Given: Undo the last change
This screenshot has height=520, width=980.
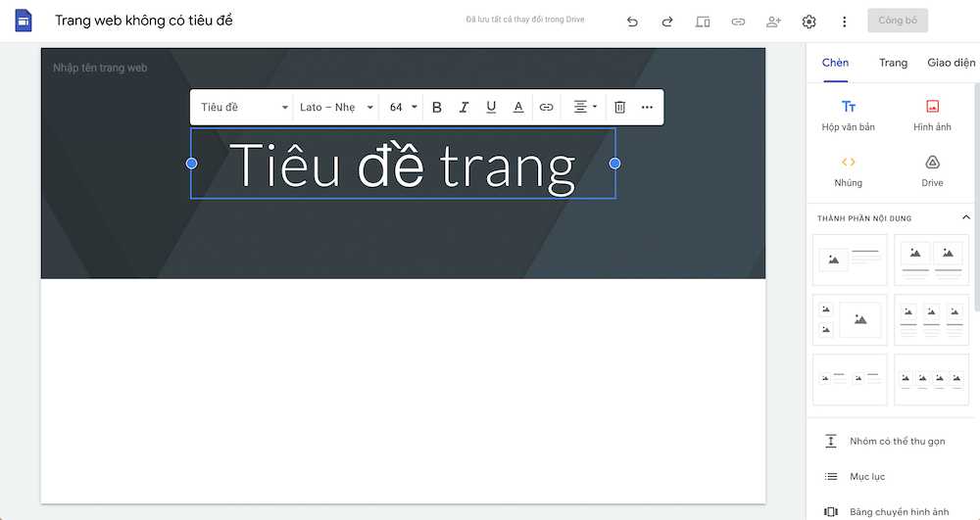Looking at the screenshot, I should (x=632, y=22).
